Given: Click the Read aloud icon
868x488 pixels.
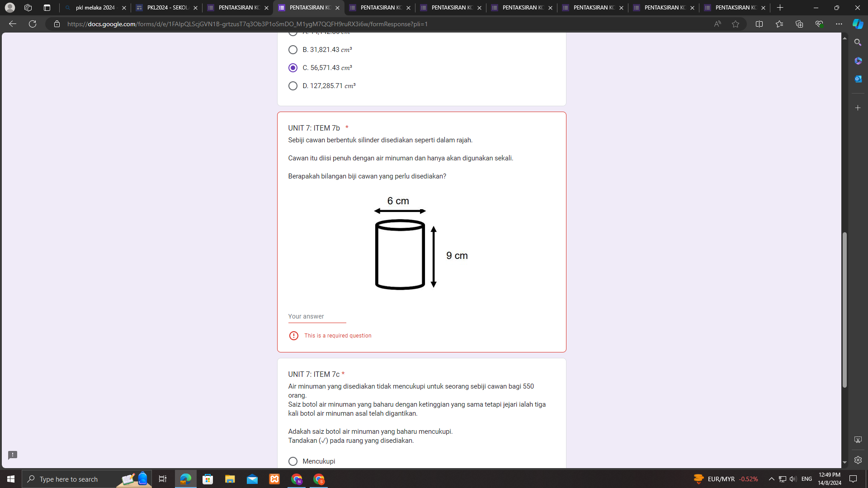Looking at the screenshot, I should (717, 24).
